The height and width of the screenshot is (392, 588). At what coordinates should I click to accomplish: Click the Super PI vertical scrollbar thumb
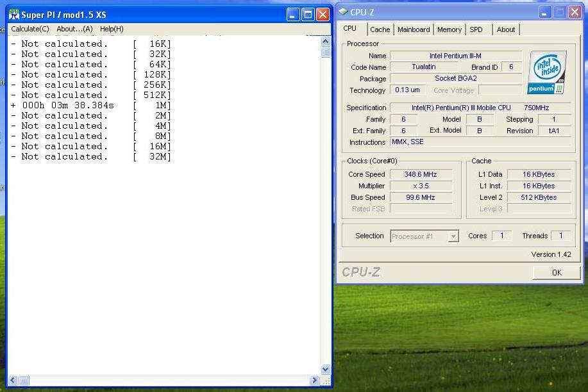click(326, 52)
